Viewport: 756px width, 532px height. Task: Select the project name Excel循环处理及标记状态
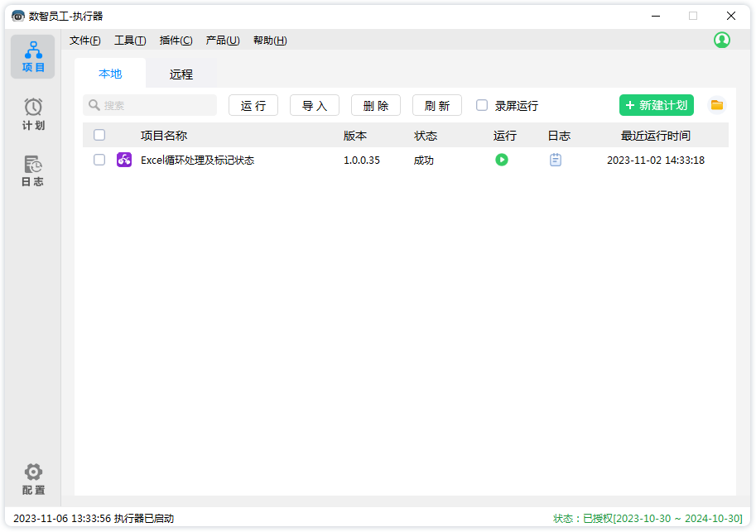click(x=197, y=160)
